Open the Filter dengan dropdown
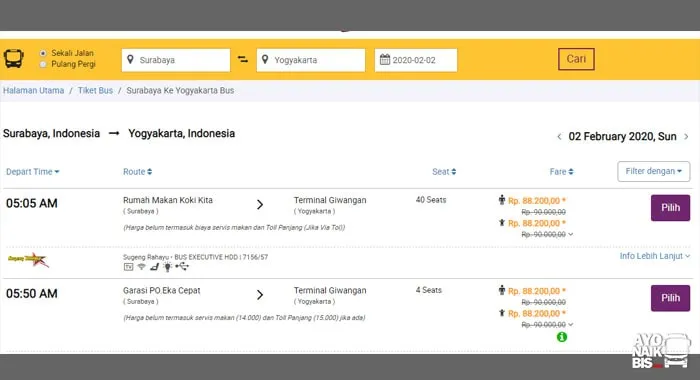Screen dimensions: 700x380 tap(654, 171)
